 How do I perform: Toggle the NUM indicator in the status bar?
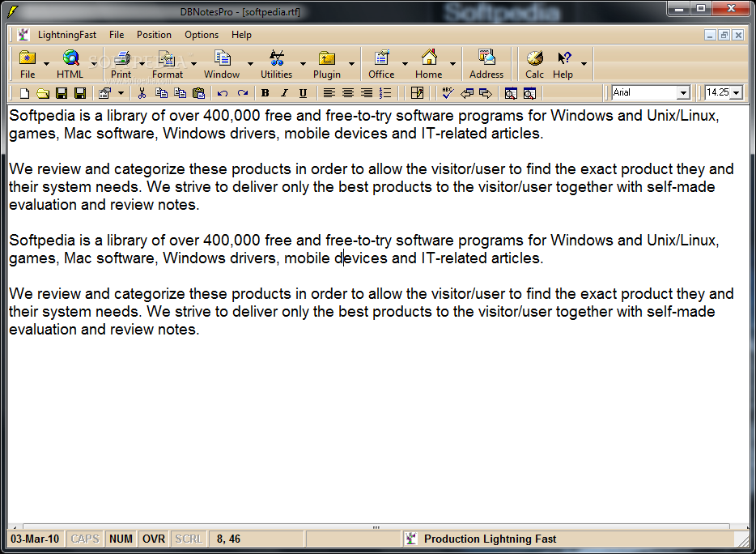121,539
